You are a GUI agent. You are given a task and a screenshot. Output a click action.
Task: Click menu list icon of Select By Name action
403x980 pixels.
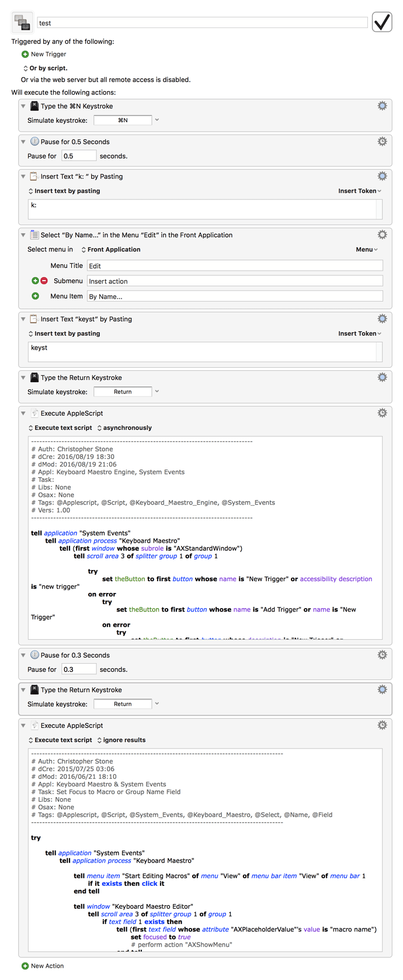tap(34, 234)
